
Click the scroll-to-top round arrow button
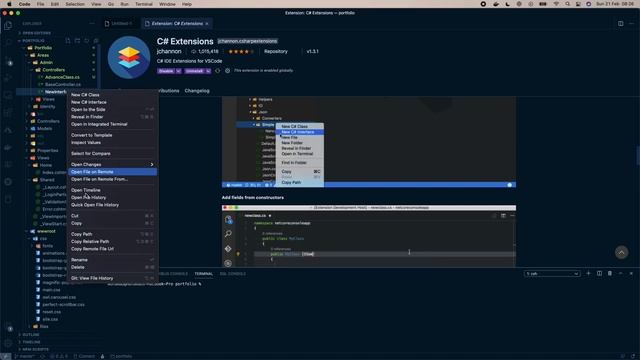(621, 252)
